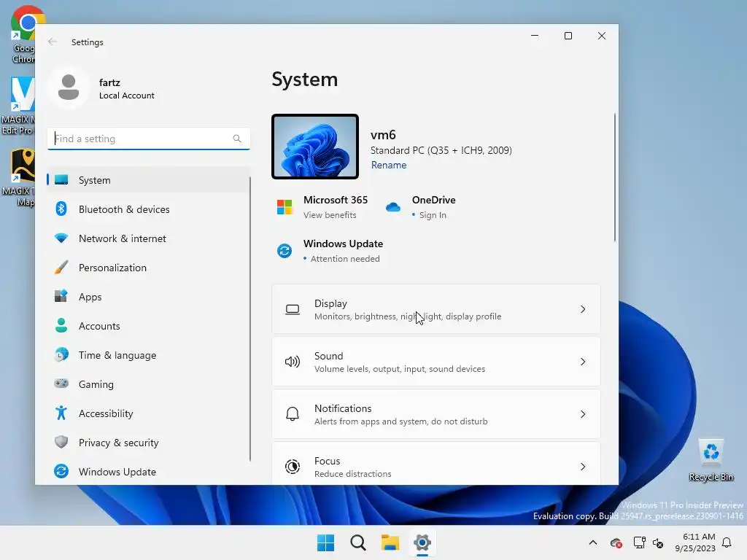This screenshot has width=747, height=560.
Task: Open Windows Update in the sidebar
Action: 148,472
